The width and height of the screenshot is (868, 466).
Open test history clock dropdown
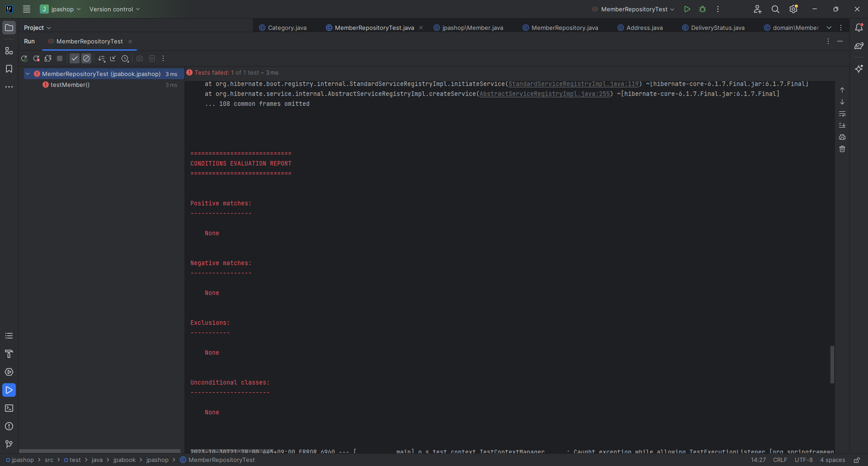[125, 58]
